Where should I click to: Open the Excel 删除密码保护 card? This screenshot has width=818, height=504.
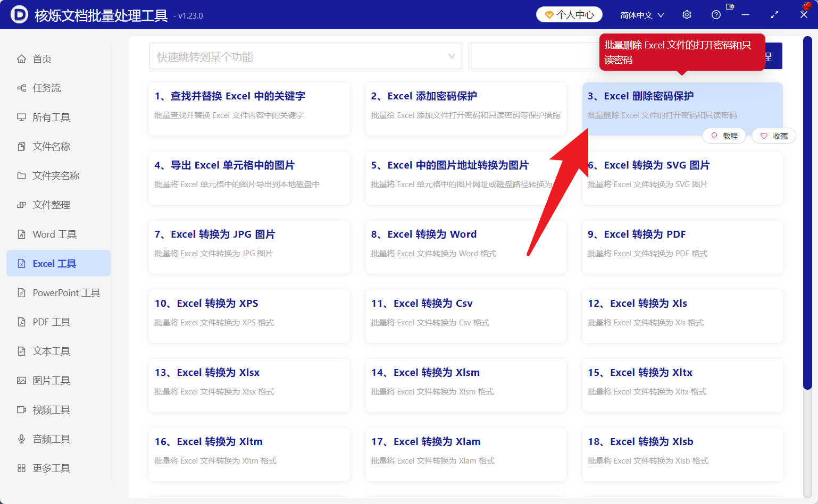(x=682, y=109)
